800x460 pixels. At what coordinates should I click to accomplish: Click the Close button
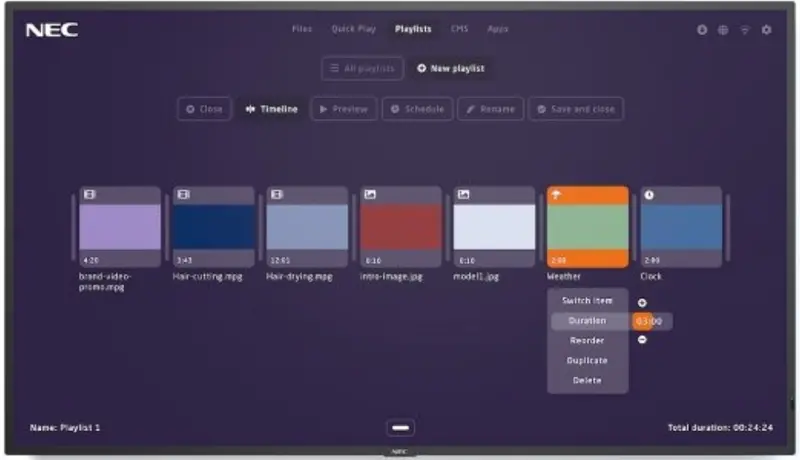[x=204, y=109]
